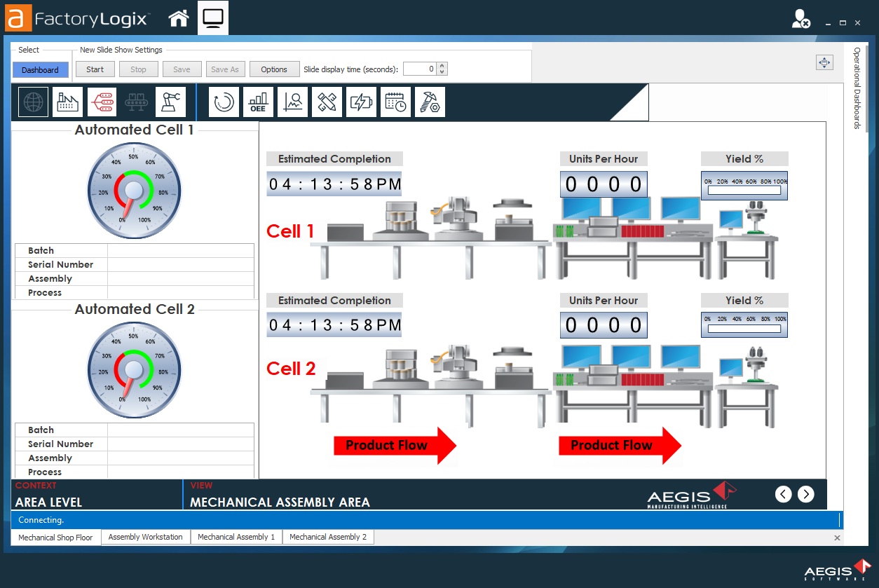Image resolution: width=879 pixels, height=588 pixels.
Task: Open the OEE chart icon
Action: point(258,102)
